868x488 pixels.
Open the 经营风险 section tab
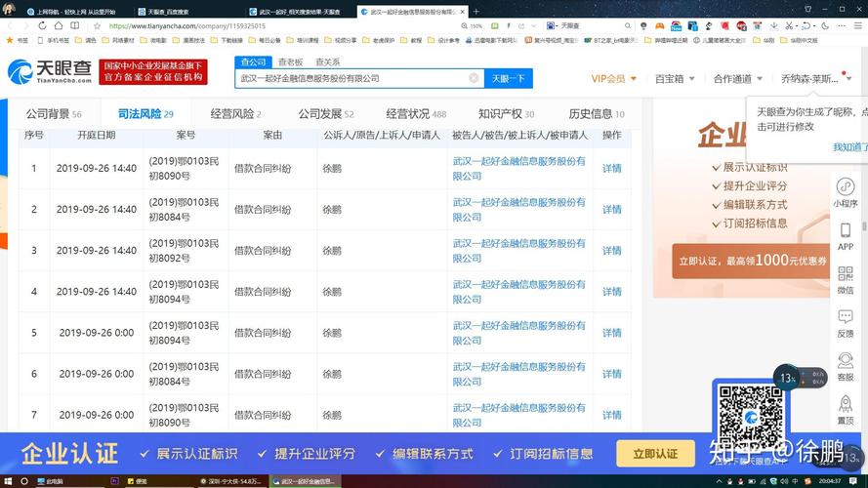tap(236, 114)
